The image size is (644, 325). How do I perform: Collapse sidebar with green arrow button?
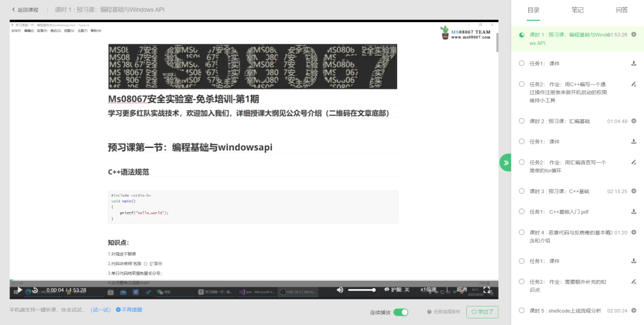pos(506,163)
